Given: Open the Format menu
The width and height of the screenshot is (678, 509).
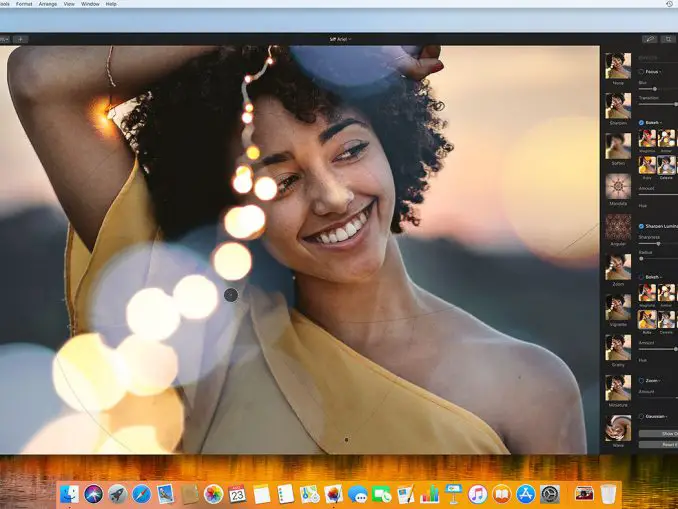Looking at the screenshot, I should pos(24,4).
